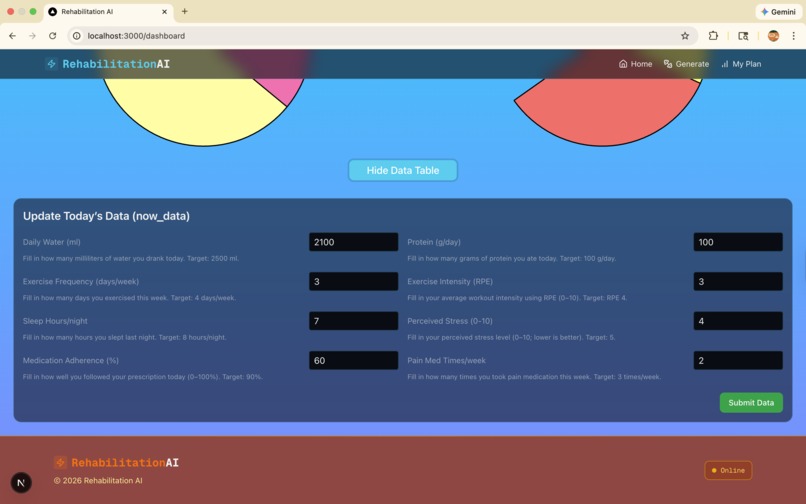Click the Exercise Intensity (RPE) input field

738,281
